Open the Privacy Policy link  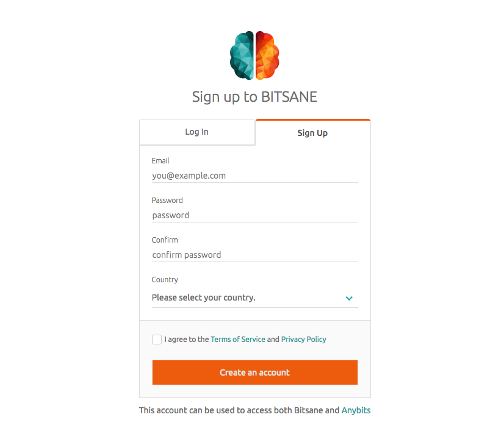303,340
